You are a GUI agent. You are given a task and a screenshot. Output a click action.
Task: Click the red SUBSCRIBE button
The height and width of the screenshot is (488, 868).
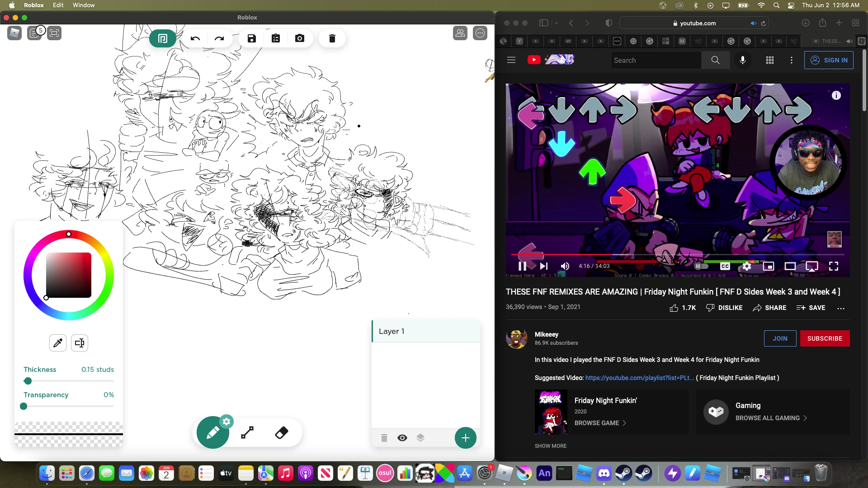[x=825, y=338]
